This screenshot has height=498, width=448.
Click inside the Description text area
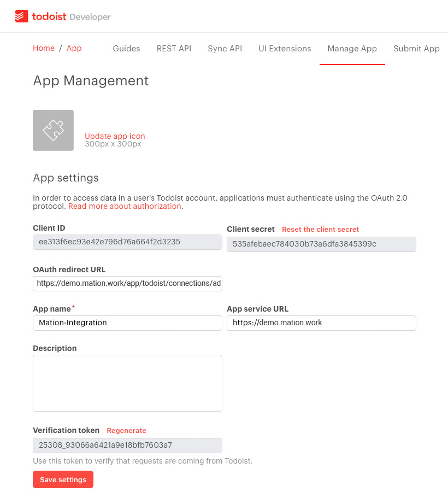(x=128, y=383)
